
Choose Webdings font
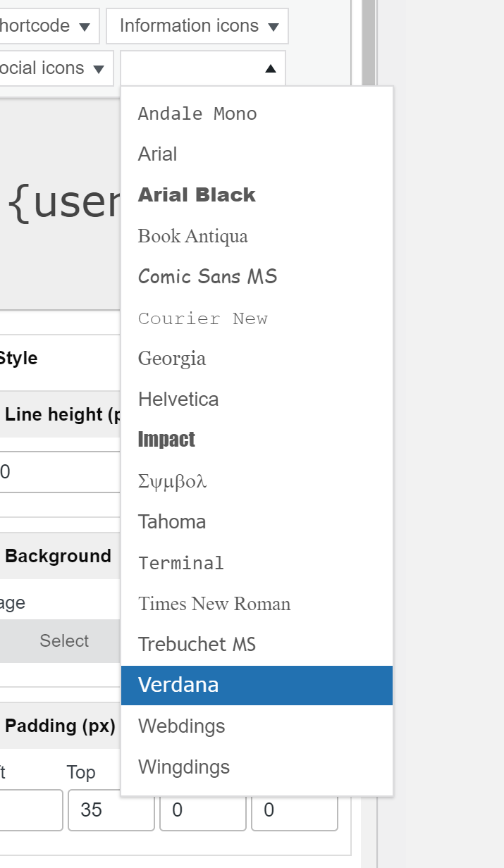tap(257, 726)
